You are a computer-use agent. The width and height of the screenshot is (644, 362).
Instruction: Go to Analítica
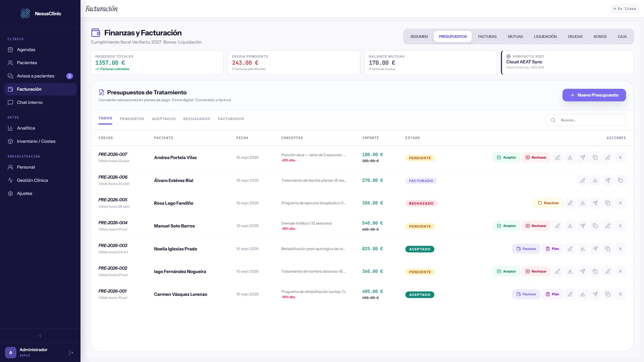click(x=40, y=128)
